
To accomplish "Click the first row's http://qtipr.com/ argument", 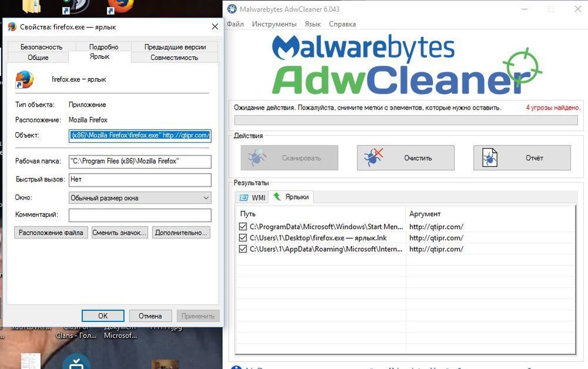I will [436, 227].
